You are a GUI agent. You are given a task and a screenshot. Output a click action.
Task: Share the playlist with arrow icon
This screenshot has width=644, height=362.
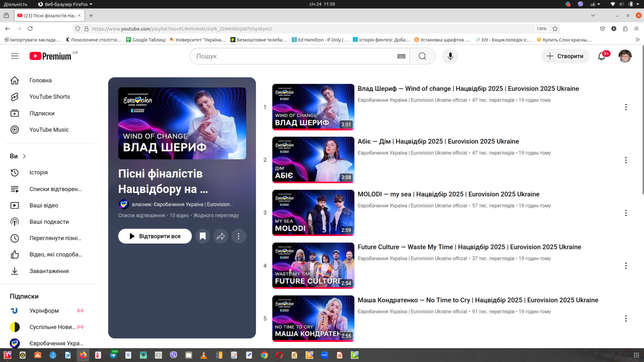coord(221,236)
